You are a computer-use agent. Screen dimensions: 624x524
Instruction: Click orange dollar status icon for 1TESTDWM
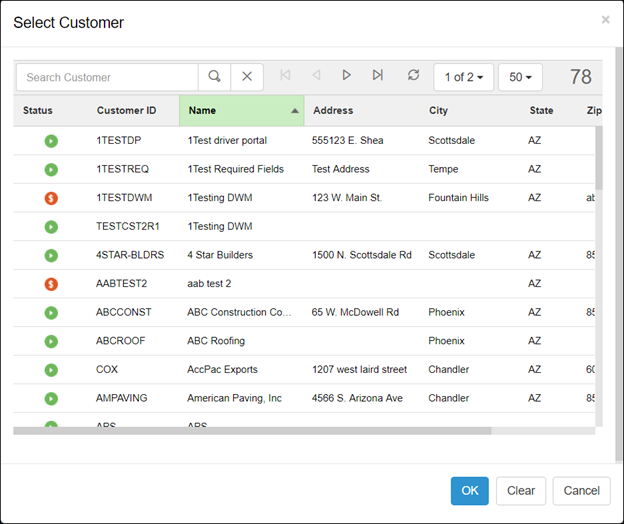coord(51,198)
